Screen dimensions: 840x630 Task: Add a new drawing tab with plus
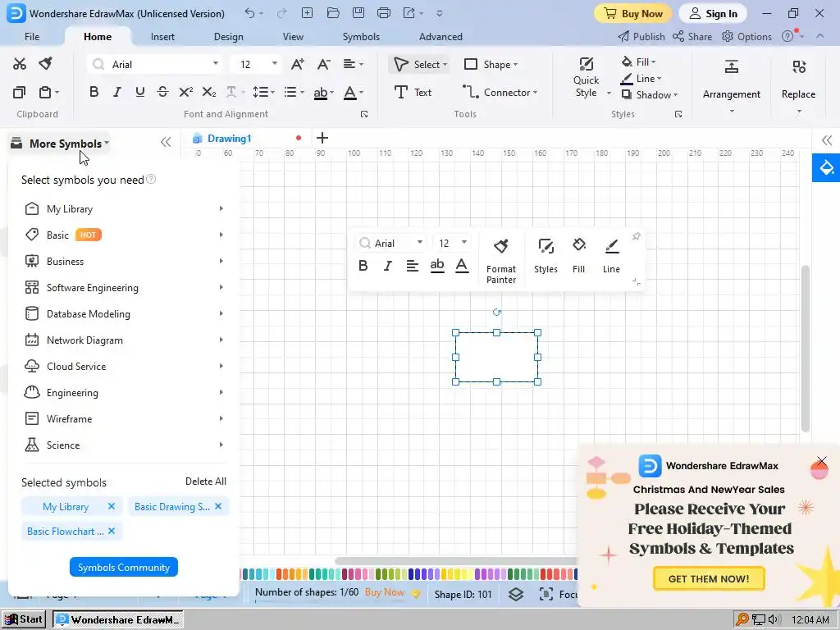(x=322, y=138)
